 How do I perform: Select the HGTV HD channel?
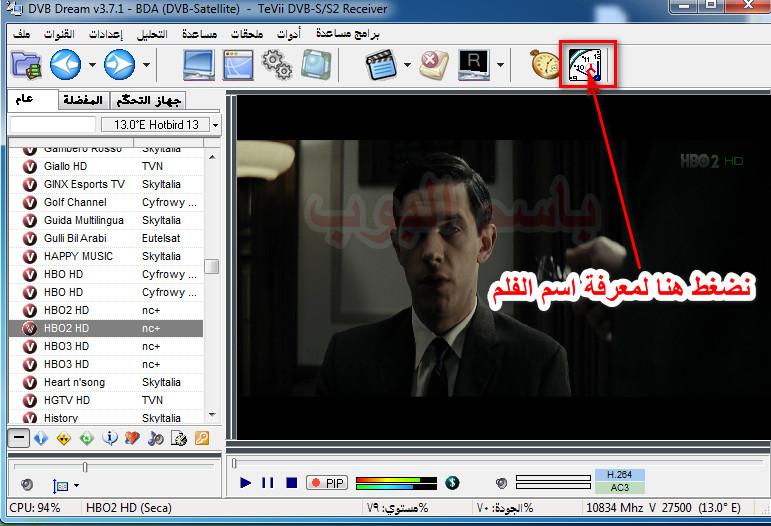coord(106,400)
